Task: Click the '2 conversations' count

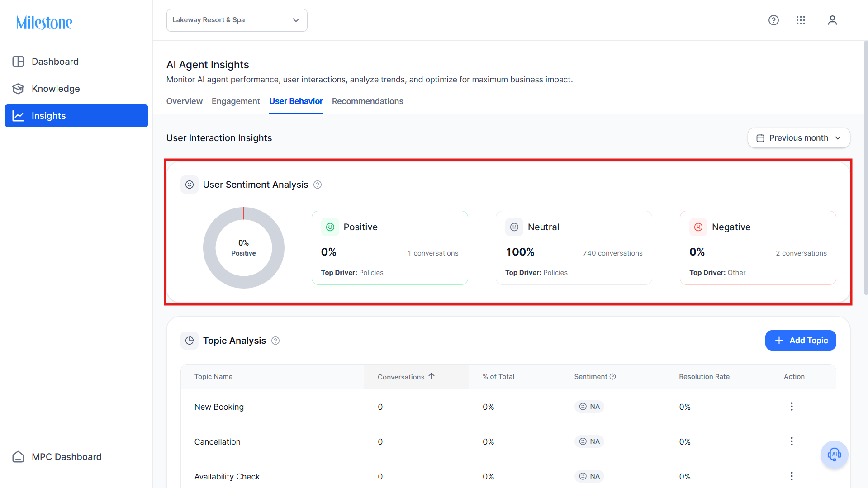Action: (x=801, y=253)
